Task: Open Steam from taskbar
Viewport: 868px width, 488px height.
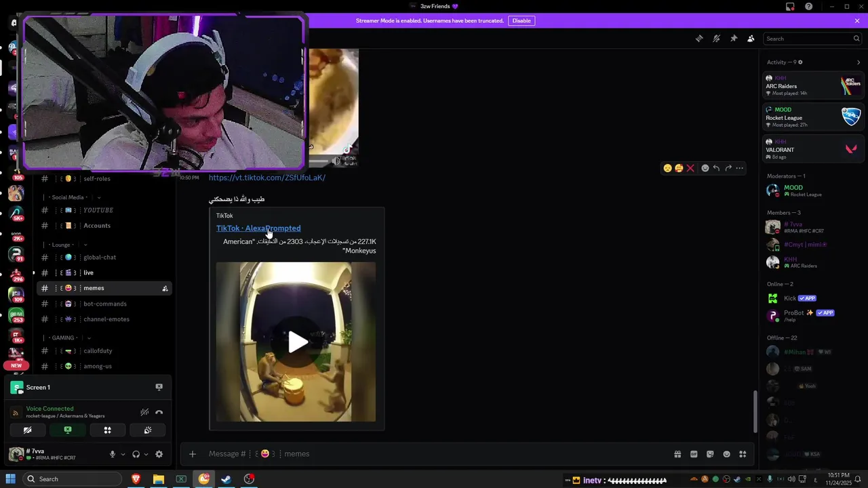Action: [226, 479]
